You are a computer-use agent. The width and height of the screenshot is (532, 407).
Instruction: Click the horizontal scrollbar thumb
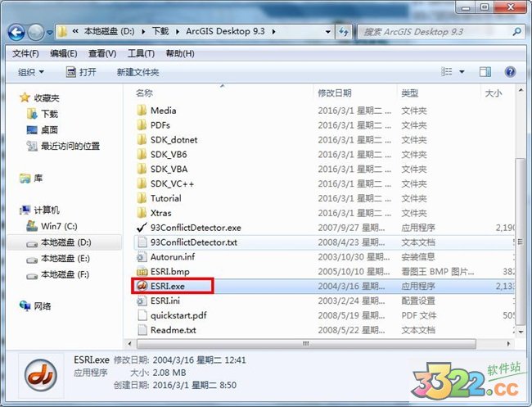tap(306, 343)
